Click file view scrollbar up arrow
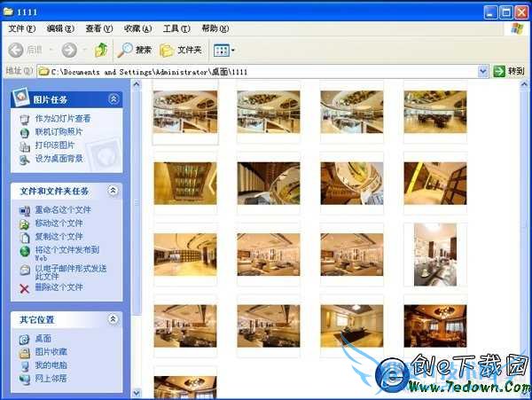This screenshot has width=532, height=400. 525,84
